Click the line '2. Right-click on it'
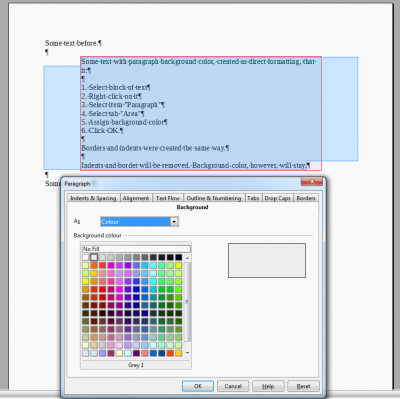 [111, 96]
